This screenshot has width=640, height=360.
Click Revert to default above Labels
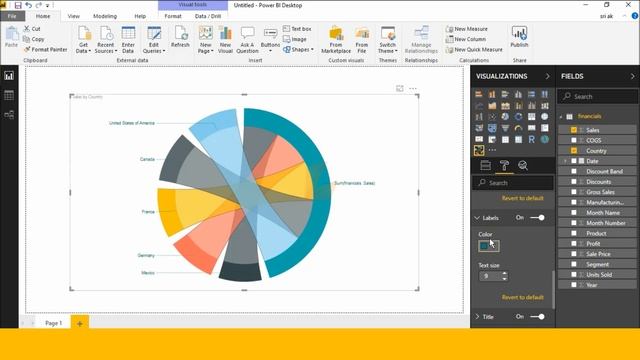(x=522, y=198)
